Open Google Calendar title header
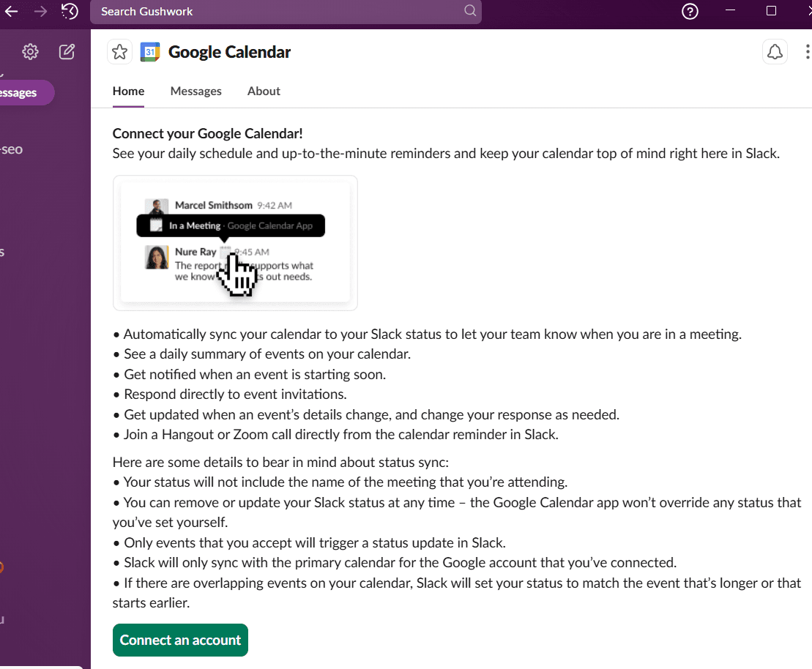The image size is (812, 669). [229, 52]
